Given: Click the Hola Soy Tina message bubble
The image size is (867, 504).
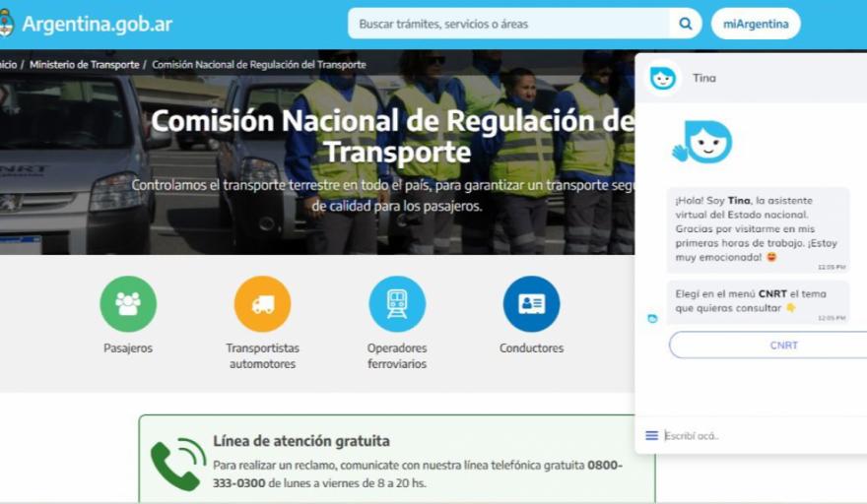Looking at the screenshot, I should (x=758, y=230).
